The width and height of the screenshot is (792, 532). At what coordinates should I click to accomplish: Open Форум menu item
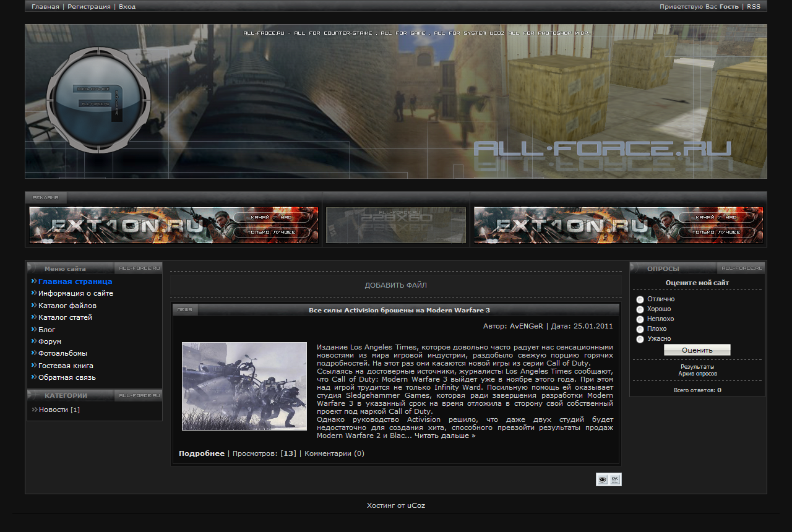[x=49, y=341]
